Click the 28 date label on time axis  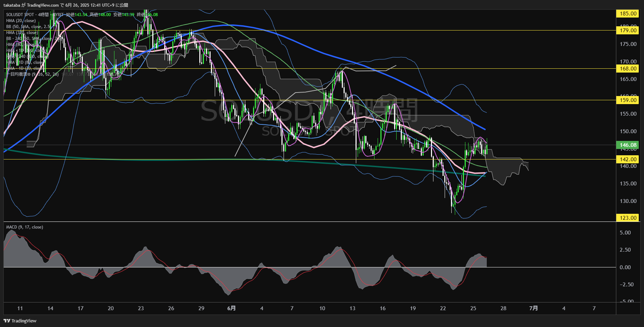click(503, 308)
